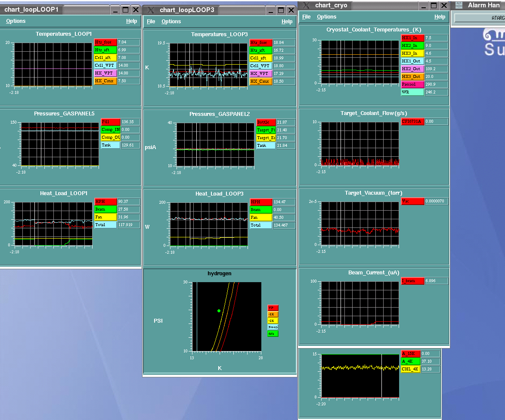The width and height of the screenshot is (505, 420).
Task: Click the Alarm Handler title bar icon
Action: [459, 5]
